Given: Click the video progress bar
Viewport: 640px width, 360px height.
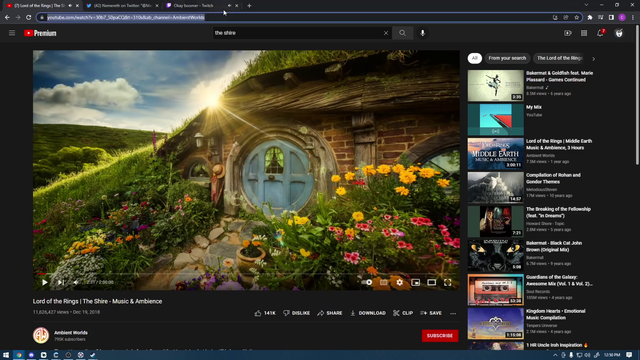Looking at the screenshot, I should 246,273.
